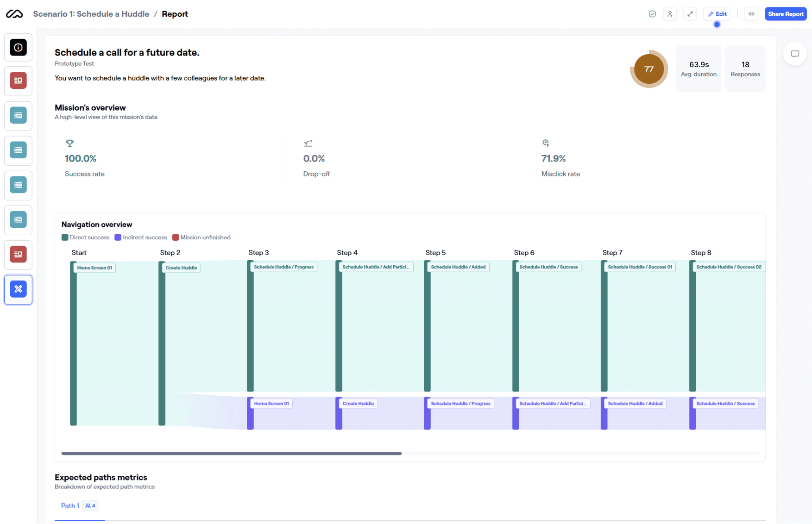Click the Mission's overview heading
Viewport: 812px width, 524px height.
90,107
